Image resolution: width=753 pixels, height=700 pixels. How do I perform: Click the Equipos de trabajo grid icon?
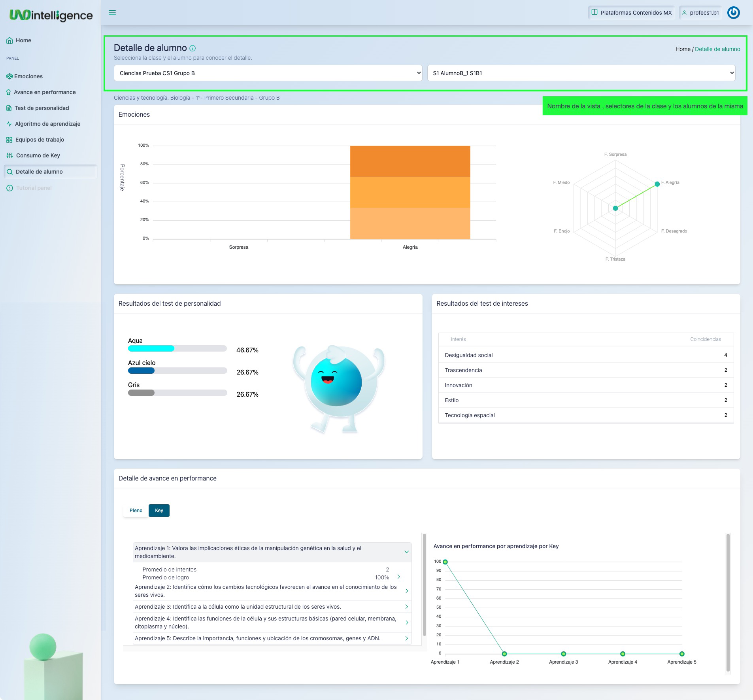[9, 140]
